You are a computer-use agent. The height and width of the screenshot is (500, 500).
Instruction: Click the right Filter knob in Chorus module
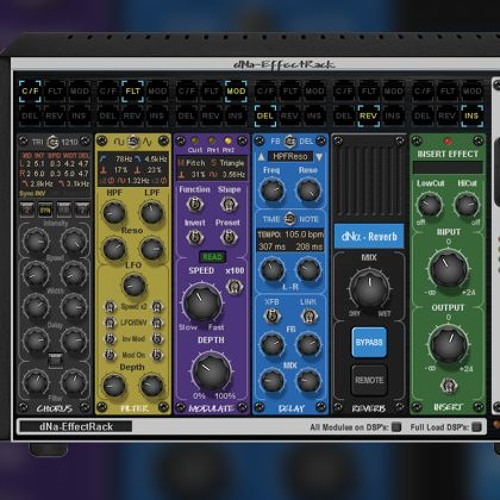pyautogui.click(x=74, y=382)
